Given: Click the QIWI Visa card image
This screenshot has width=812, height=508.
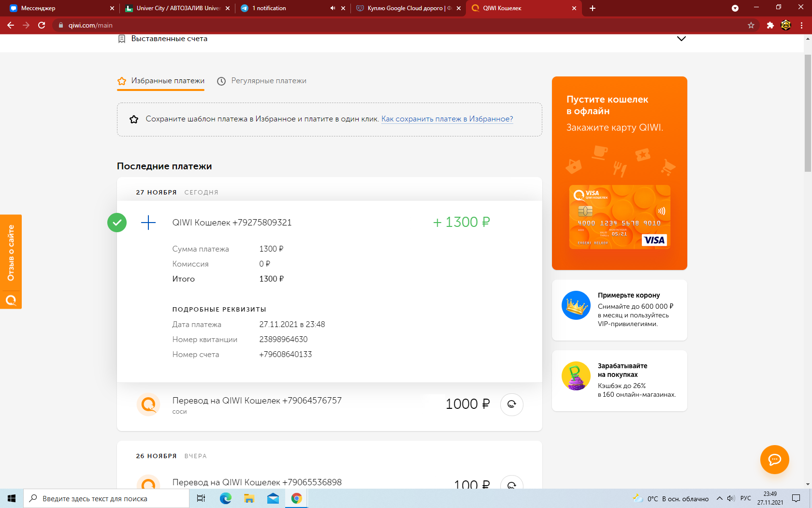Looking at the screenshot, I should (620, 217).
